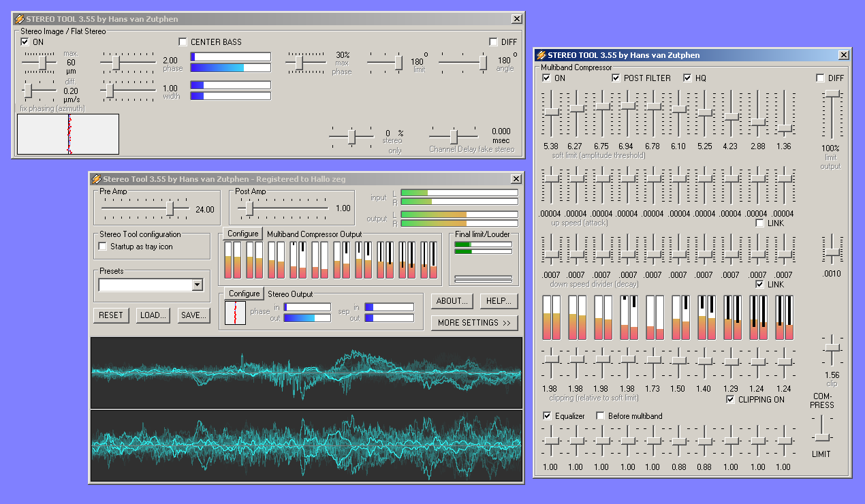Click the soft limit slider reading 5.38
Image resolution: width=865 pixels, height=504 pixels.
[x=551, y=113]
